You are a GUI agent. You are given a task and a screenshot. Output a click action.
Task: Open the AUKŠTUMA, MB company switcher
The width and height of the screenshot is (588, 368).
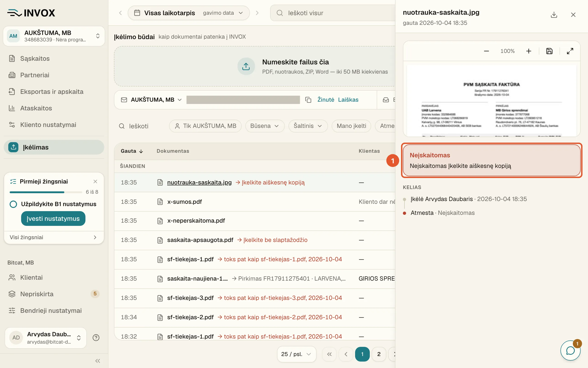pyautogui.click(x=54, y=36)
